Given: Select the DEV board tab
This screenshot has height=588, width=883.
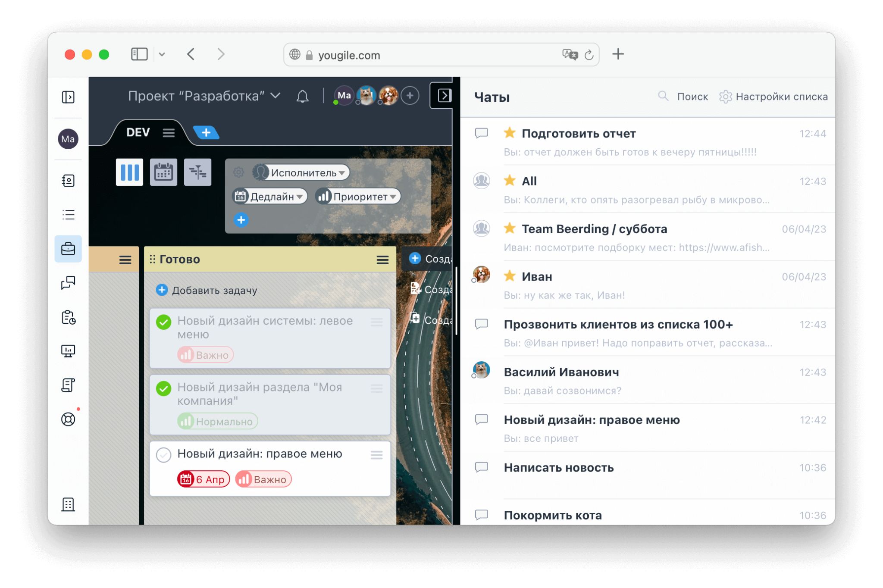Looking at the screenshot, I should [x=138, y=132].
